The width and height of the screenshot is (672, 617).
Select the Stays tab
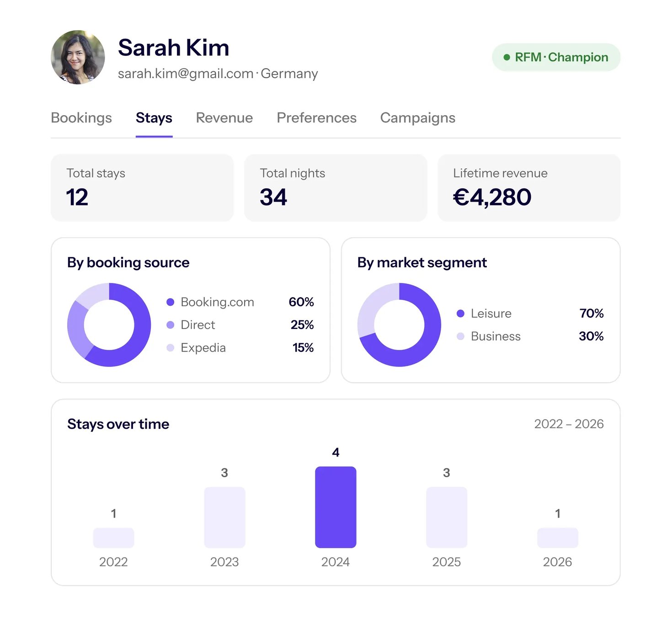point(154,118)
